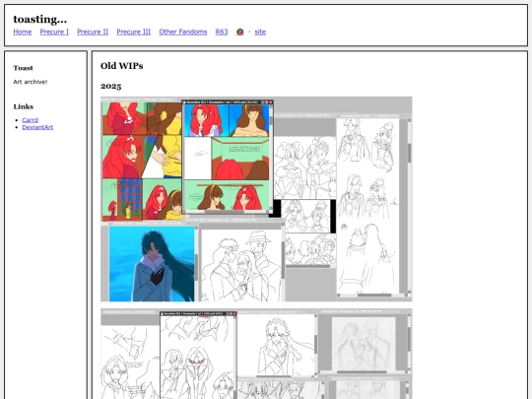This screenshot has height=399, width=532.
Task: Follow the 'site' link in the header
Action: [x=260, y=32]
